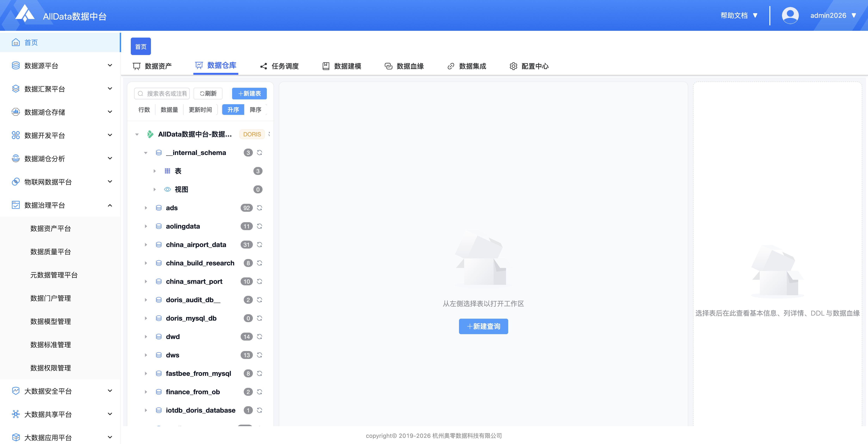Open 数据质量平台 in the sidebar
The width and height of the screenshot is (868, 444).
point(51,252)
